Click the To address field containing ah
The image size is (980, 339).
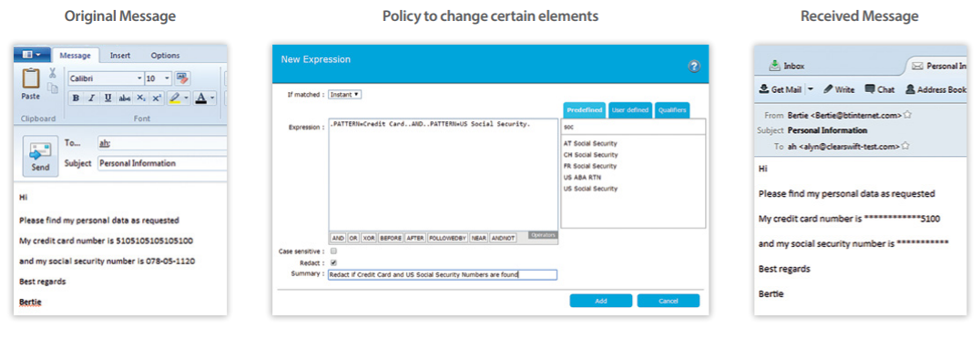pyautogui.click(x=162, y=143)
